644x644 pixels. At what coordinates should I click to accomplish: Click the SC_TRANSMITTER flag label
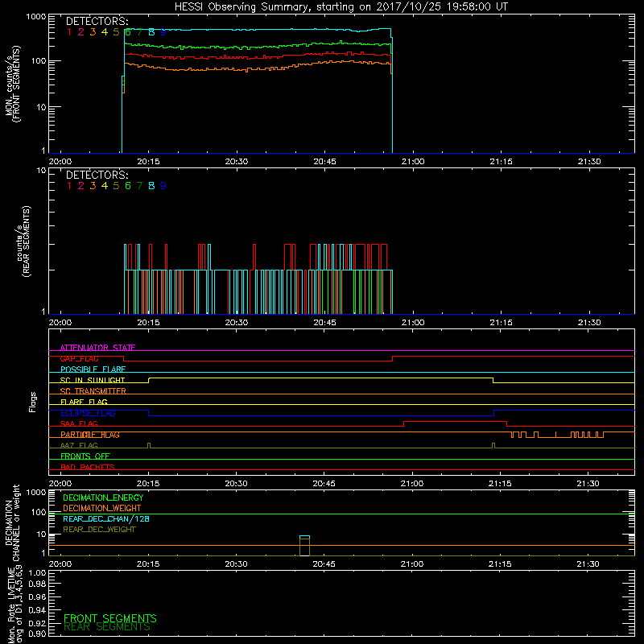coord(93,391)
